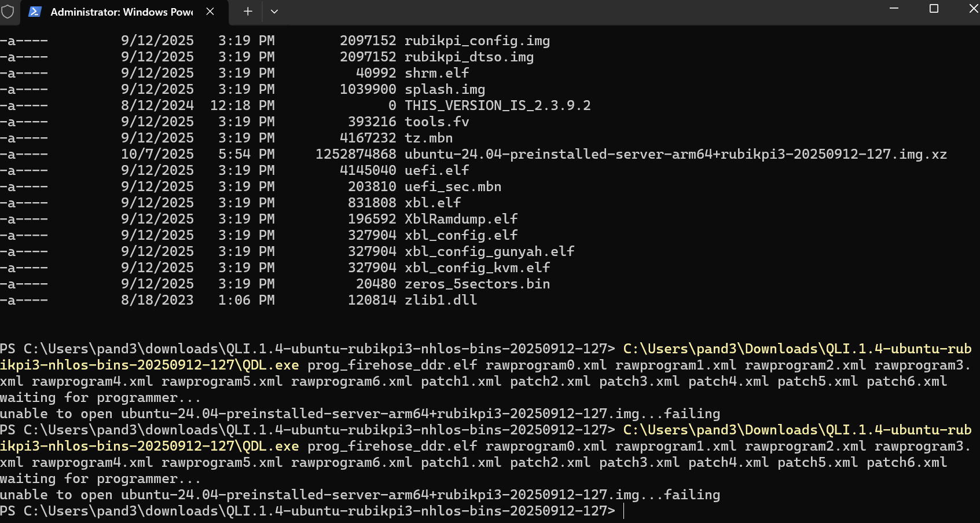The height and width of the screenshot is (523, 980).
Task: Close the terminal window
Action: pyautogui.click(x=972, y=9)
